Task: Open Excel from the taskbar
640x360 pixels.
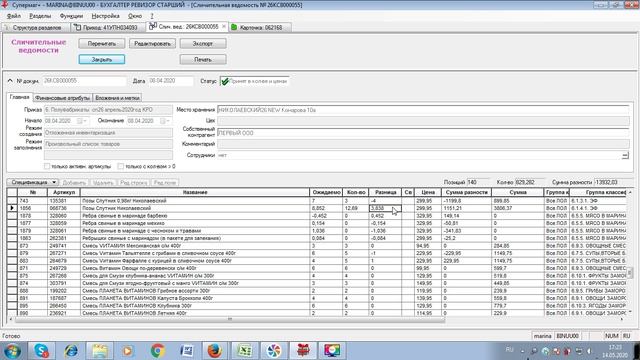Action: 244,351
